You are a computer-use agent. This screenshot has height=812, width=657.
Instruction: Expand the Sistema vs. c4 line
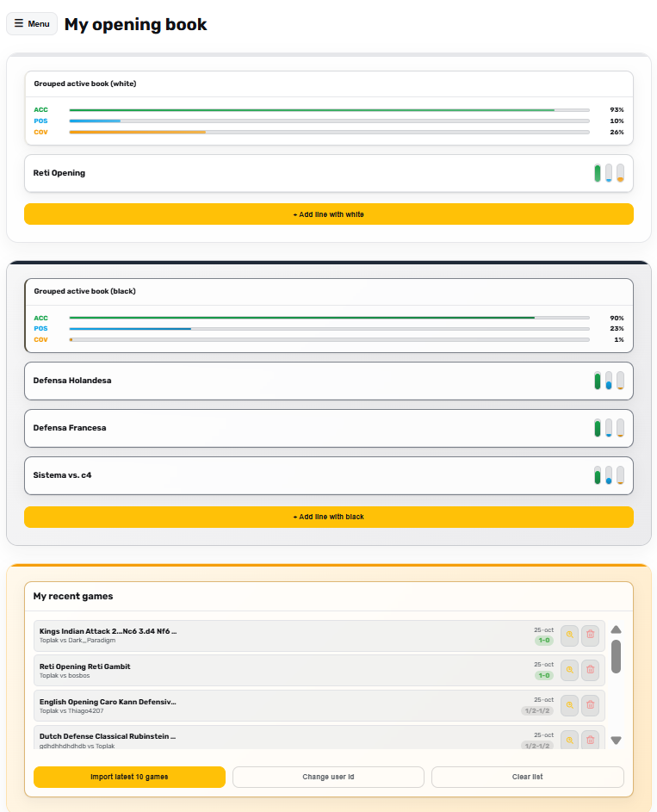click(x=258, y=475)
